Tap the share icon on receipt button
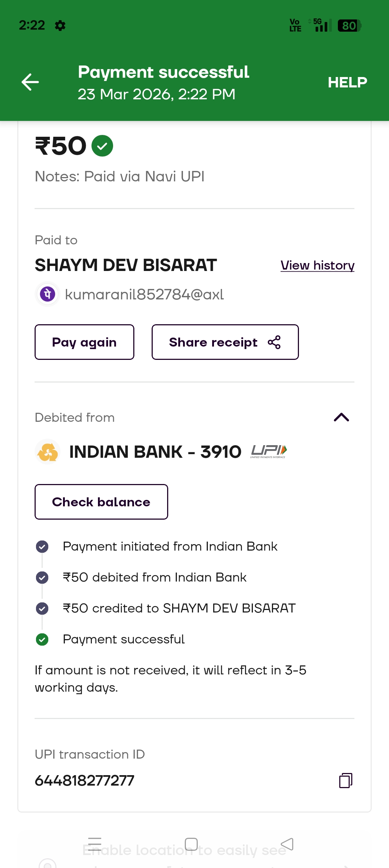 pos(274,342)
